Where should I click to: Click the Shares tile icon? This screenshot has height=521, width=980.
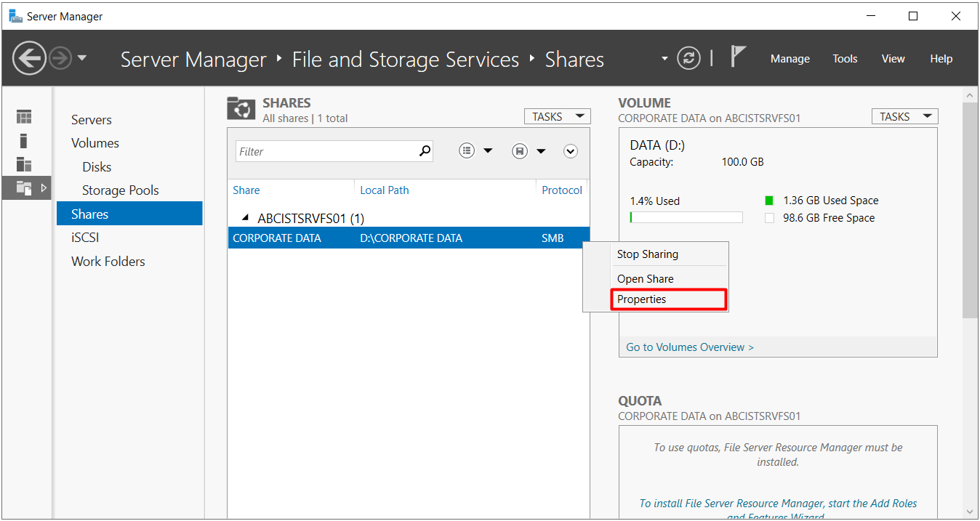(241, 108)
